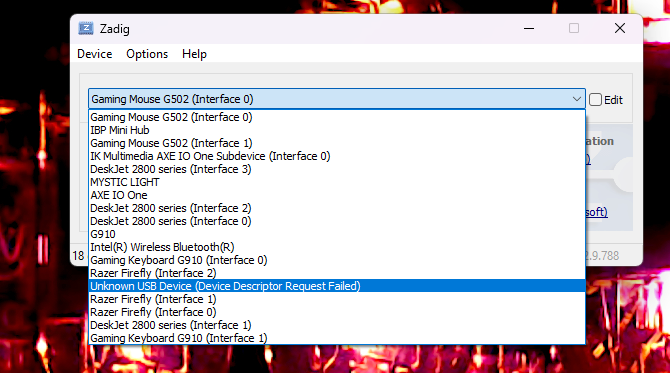Select the G910 device entry
Viewport: 670px width, 373px height.
337,234
